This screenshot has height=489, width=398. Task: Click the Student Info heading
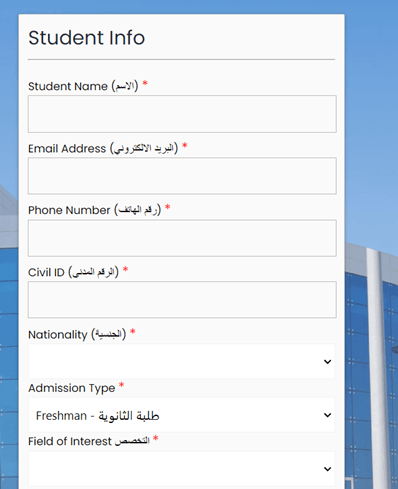click(x=87, y=37)
